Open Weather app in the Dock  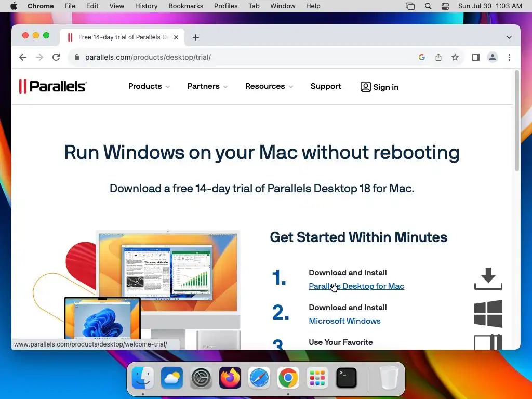point(171,377)
